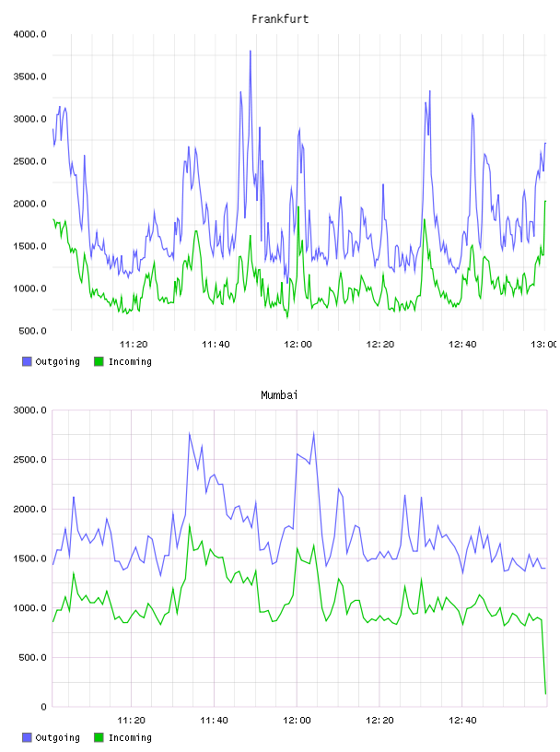This screenshot has width=560, height=752.
Task: Click the 3000.0 y-axis label in Mumbai chart
Action: (x=29, y=410)
